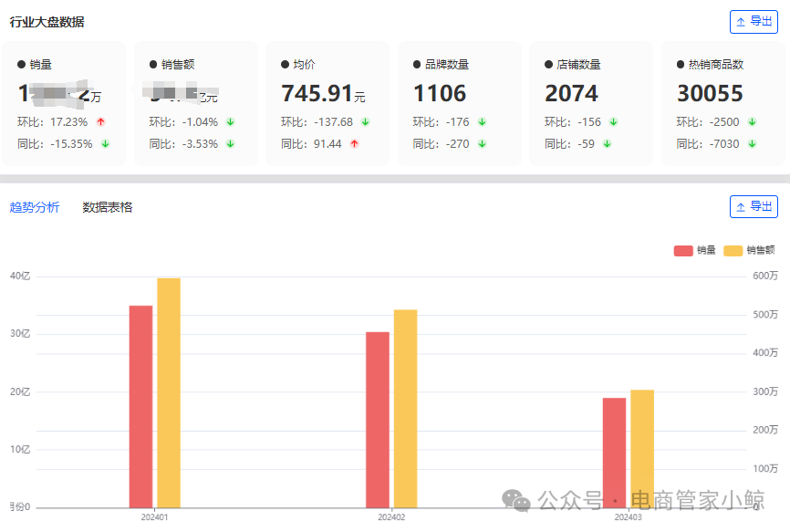790x532 pixels.
Task: Click the 环比: -2500 text
Action: coord(707,122)
